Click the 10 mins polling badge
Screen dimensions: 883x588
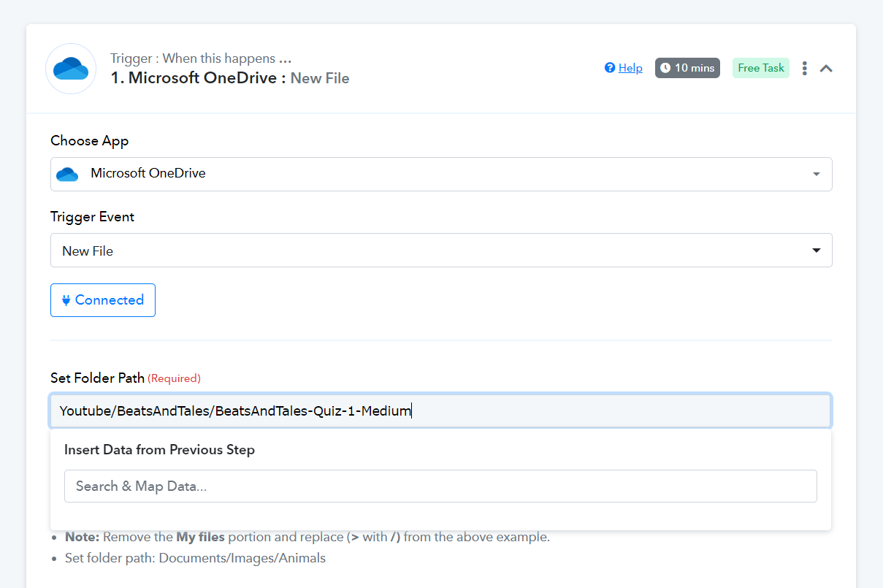click(x=687, y=68)
